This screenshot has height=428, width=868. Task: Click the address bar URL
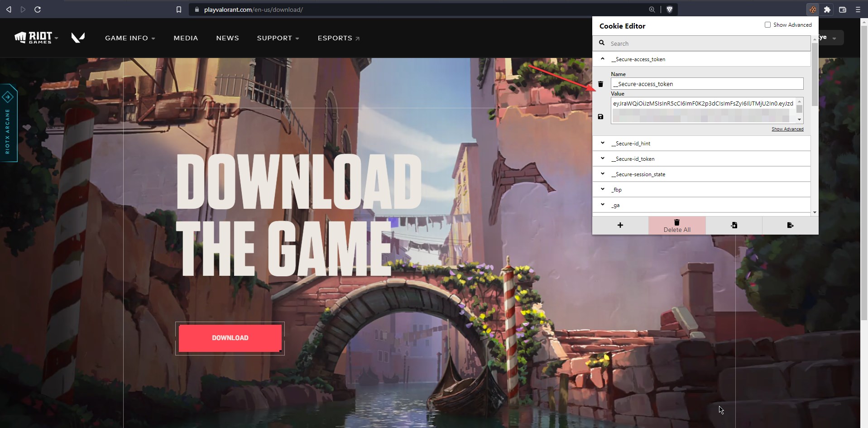pos(253,10)
